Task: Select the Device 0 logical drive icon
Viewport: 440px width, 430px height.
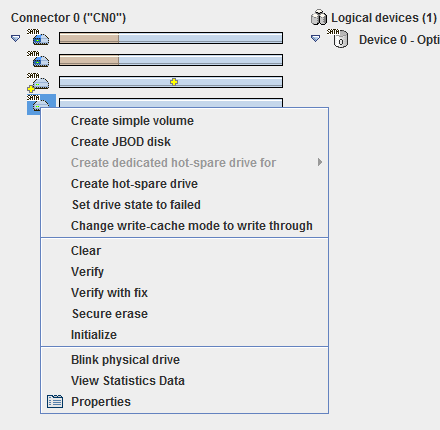Action: point(338,38)
